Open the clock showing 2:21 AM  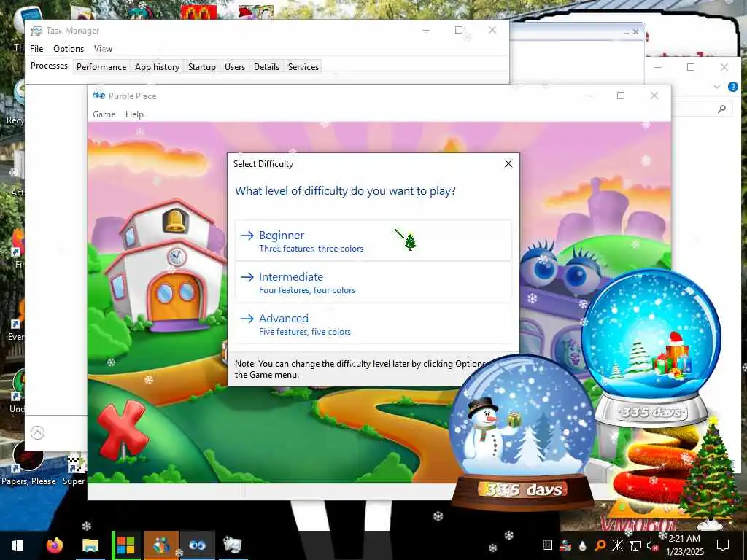pyautogui.click(x=684, y=545)
